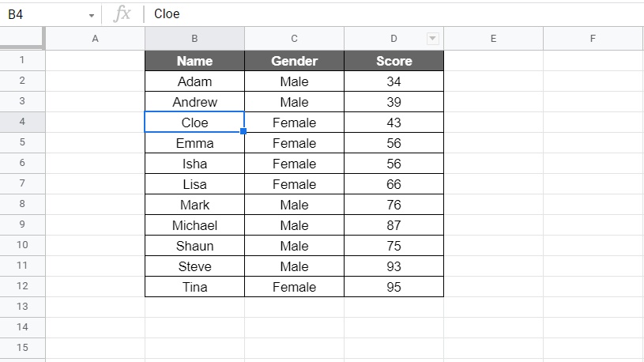Select Mark's score cell 76
The width and height of the screenshot is (644, 362).
tap(394, 205)
